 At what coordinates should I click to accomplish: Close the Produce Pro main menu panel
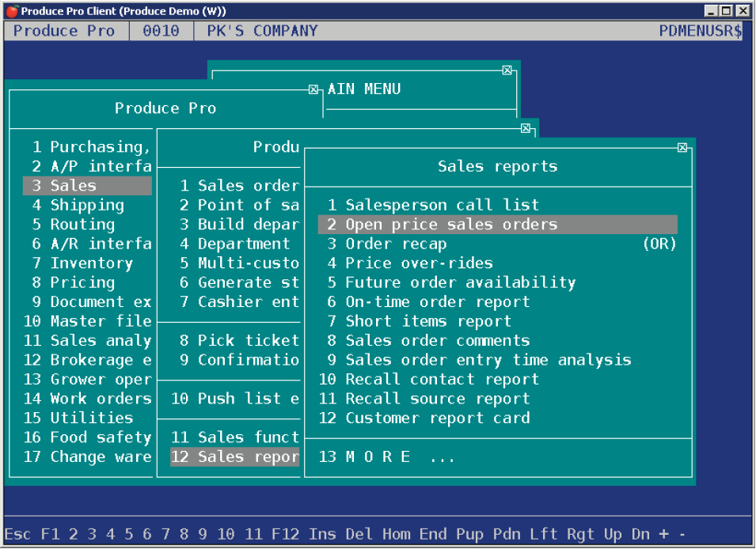click(x=313, y=89)
